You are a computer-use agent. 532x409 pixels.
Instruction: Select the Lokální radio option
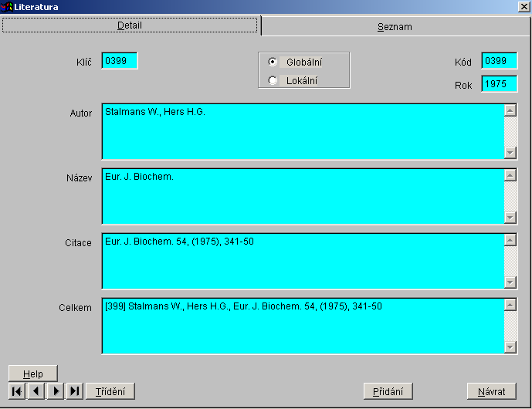pyautogui.click(x=273, y=80)
